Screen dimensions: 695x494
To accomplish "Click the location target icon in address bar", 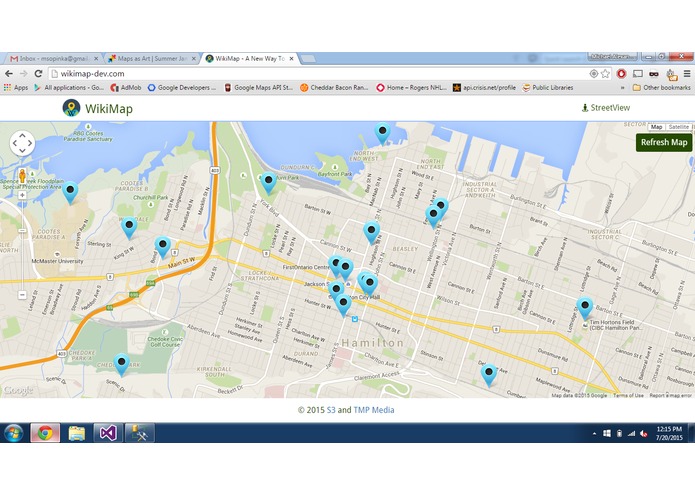I will (593, 74).
